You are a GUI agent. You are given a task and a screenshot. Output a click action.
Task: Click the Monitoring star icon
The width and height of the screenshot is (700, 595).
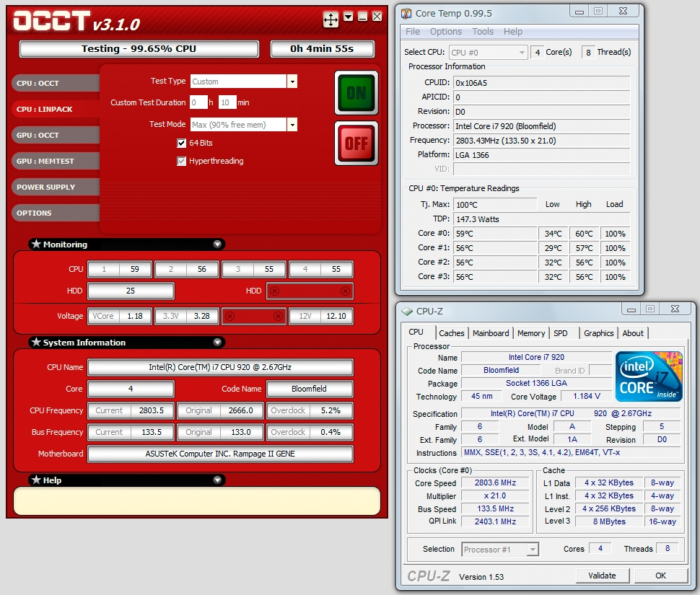pyautogui.click(x=36, y=244)
